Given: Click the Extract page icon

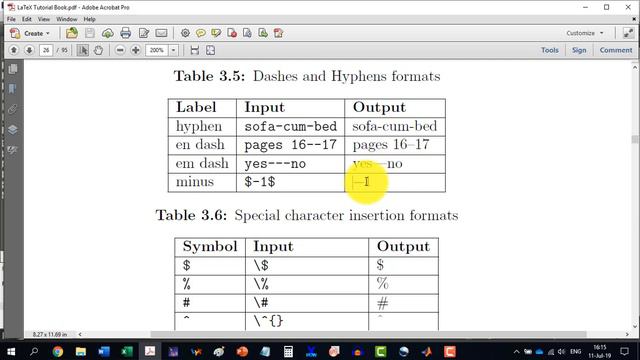Looking at the screenshot, I should pyautogui.click(x=263, y=33).
